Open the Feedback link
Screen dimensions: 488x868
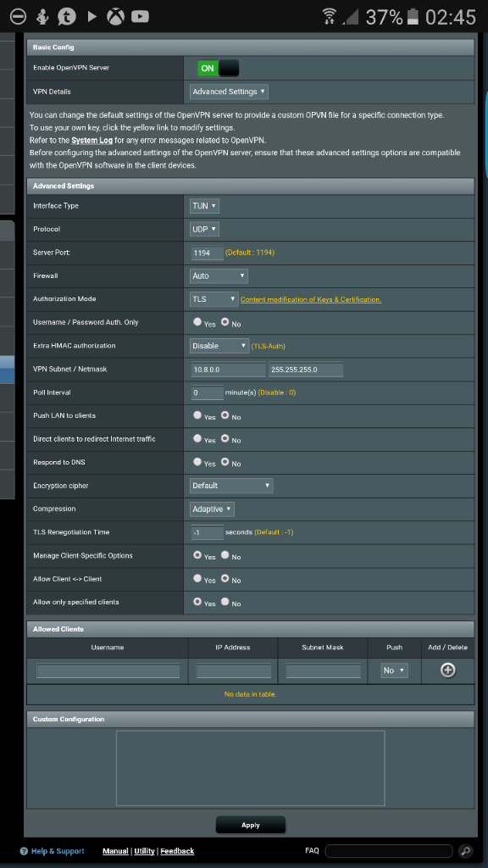click(177, 851)
